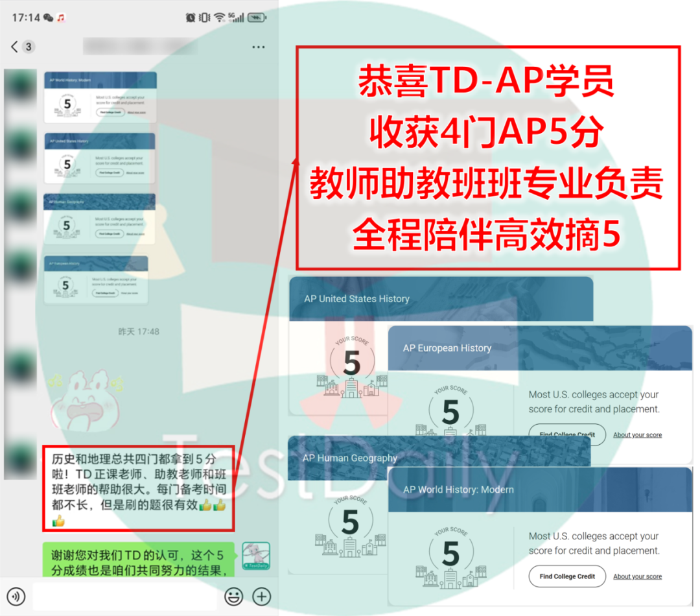700x616 pixels.
Task: Click About your score on European History card
Action: 637,434
